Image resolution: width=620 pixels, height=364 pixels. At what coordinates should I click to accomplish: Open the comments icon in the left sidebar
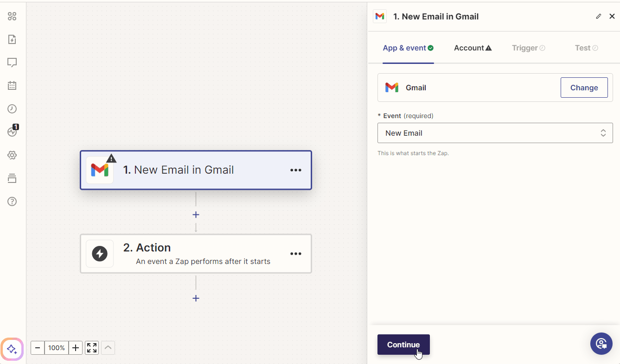(12, 63)
